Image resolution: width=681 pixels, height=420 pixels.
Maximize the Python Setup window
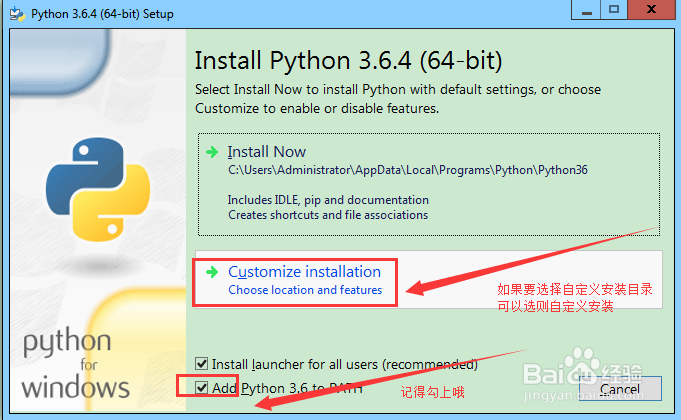(614, 10)
